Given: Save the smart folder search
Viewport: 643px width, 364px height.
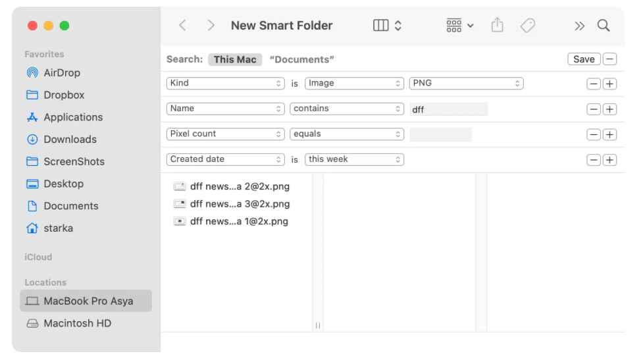Looking at the screenshot, I should click(584, 59).
